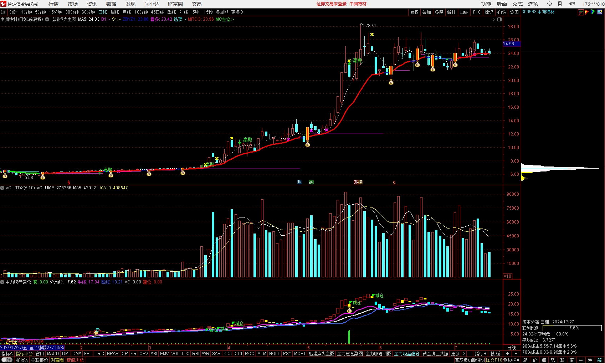This screenshot has height=364, width=605.
Task: Open 更多 indicators list in bottom tab bar
Action: tap(455, 354)
